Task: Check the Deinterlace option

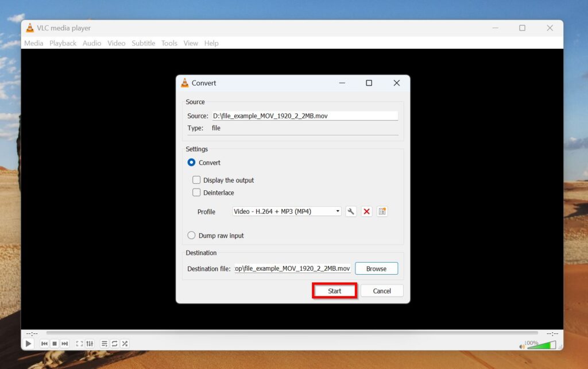Action: pos(196,193)
